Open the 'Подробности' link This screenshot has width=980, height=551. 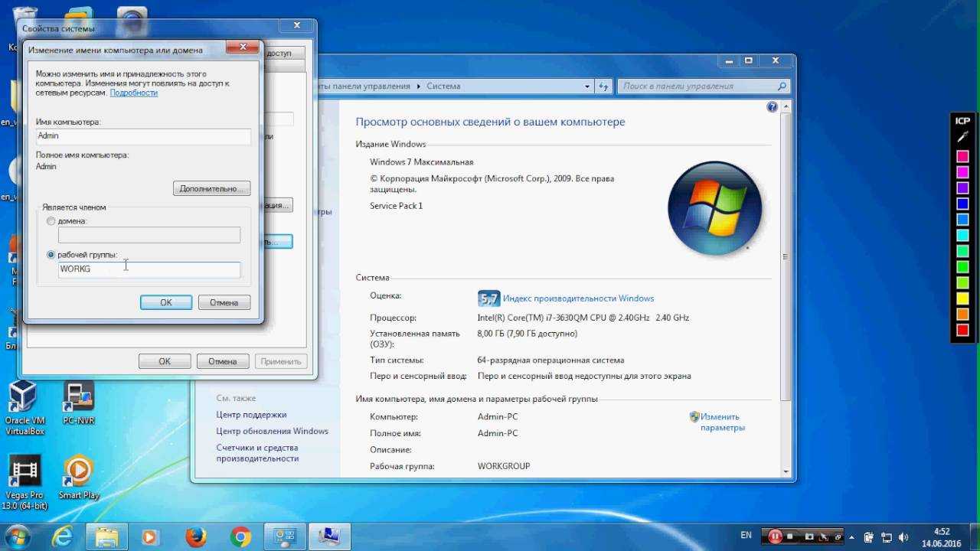tap(134, 93)
